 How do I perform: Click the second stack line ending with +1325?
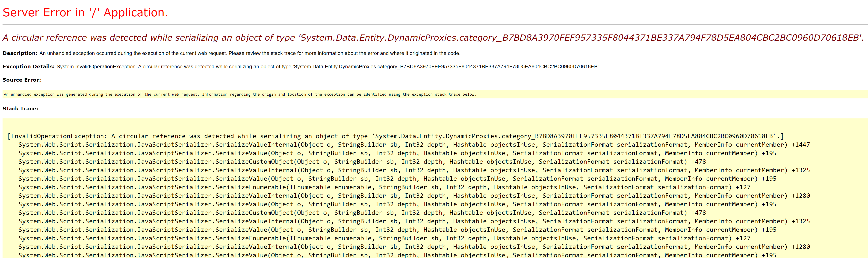click(414, 221)
